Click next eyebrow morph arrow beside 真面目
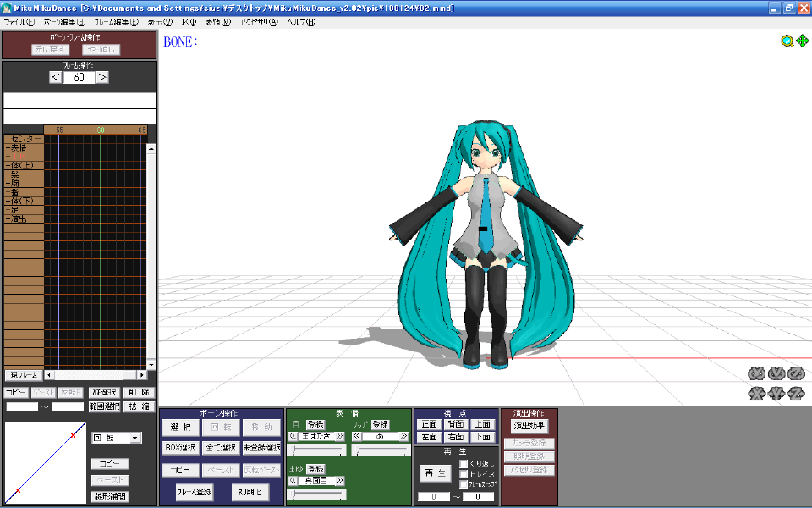The image size is (812, 508). pos(340,481)
